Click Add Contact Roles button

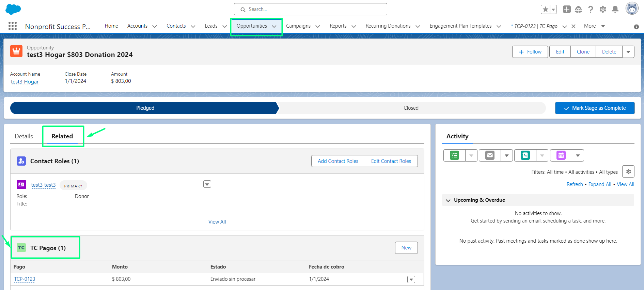338,161
